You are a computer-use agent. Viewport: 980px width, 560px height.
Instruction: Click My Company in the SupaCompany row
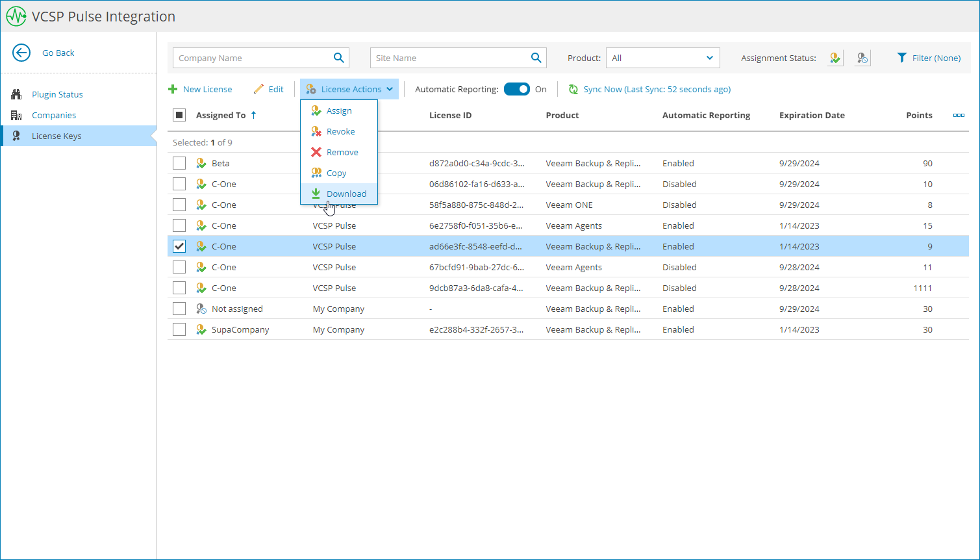tap(338, 329)
